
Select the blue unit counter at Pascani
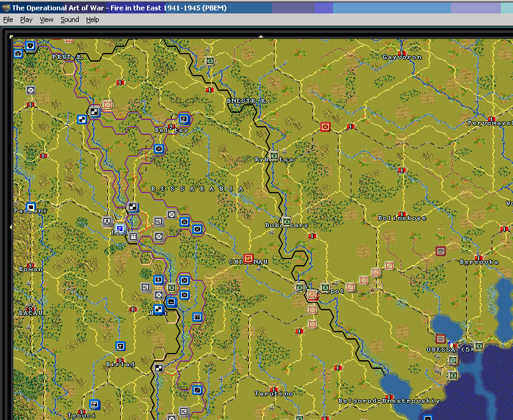pyautogui.click(x=30, y=207)
